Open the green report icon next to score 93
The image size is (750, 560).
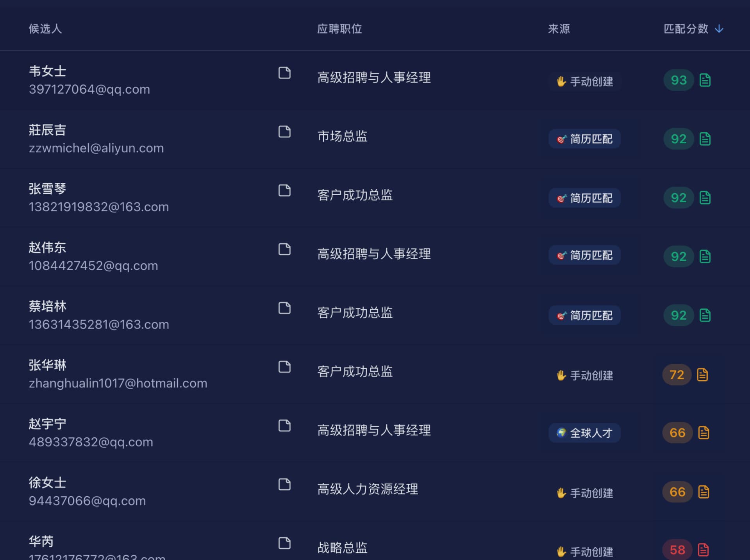click(704, 80)
